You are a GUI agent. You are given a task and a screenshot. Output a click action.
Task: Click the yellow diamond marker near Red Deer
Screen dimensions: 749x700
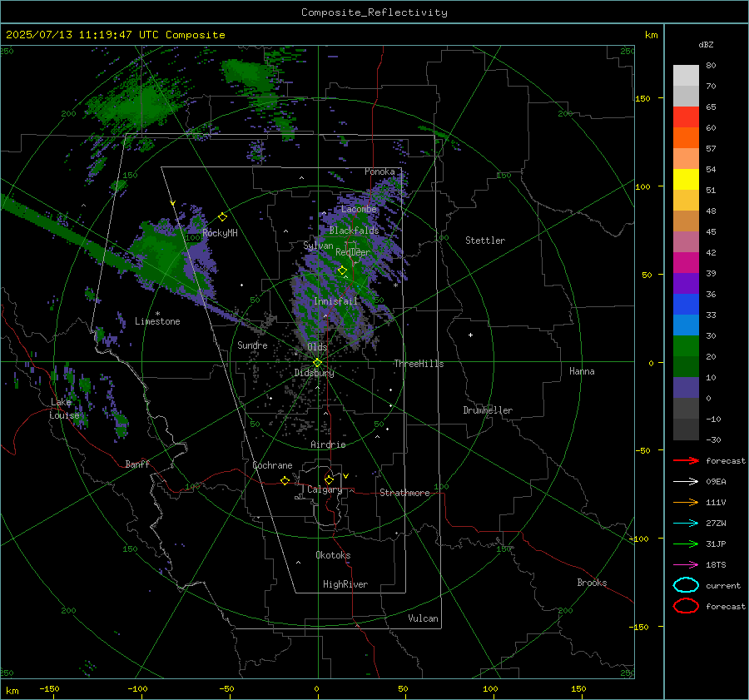coord(342,271)
